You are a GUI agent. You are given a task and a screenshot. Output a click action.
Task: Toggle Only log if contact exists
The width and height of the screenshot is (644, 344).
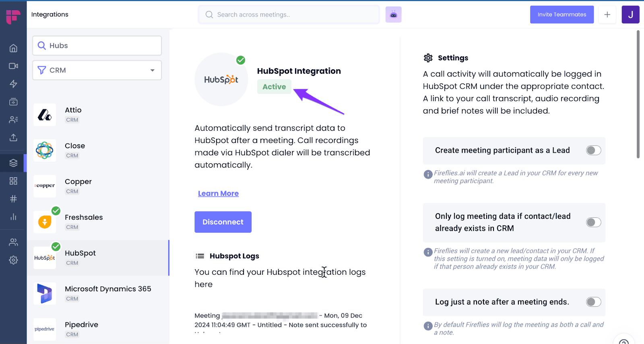(x=593, y=222)
